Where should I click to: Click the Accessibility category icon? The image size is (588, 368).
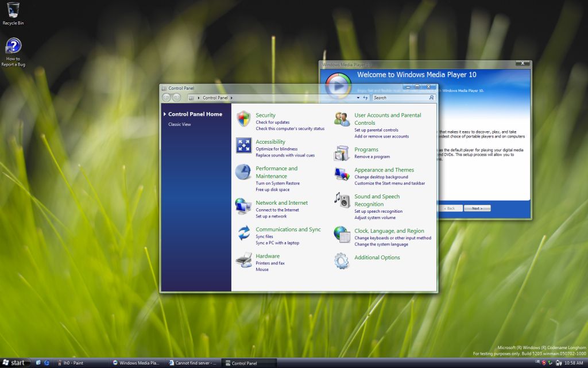pyautogui.click(x=243, y=145)
